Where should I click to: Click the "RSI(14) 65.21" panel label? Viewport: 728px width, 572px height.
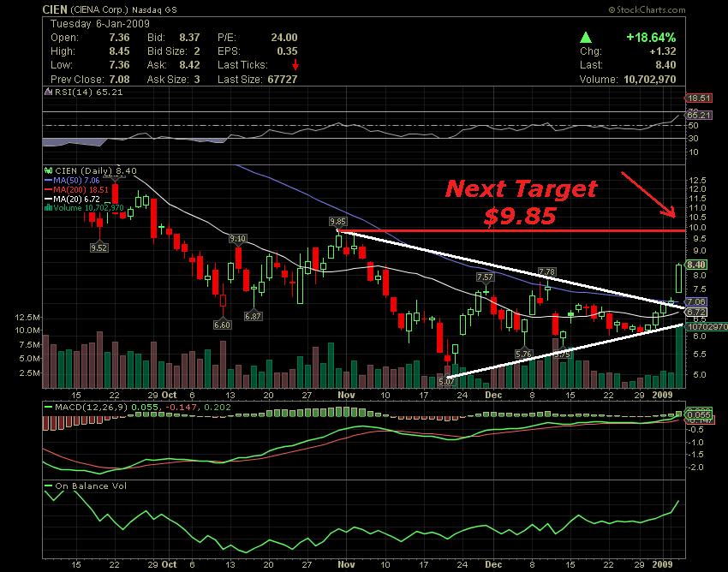pyautogui.click(x=89, y=92)
